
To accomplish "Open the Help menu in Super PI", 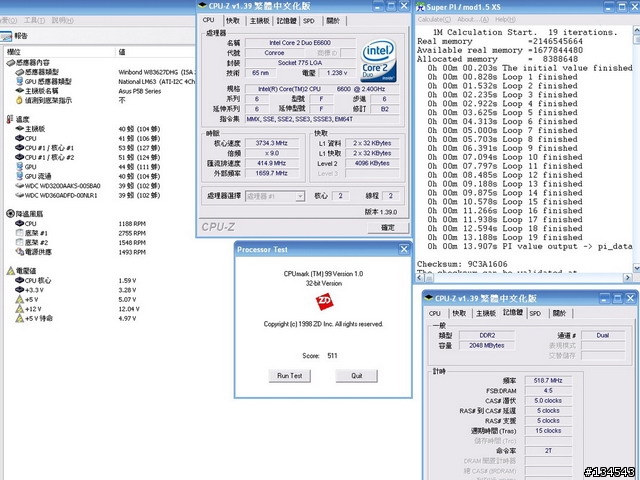I will 505,20.
